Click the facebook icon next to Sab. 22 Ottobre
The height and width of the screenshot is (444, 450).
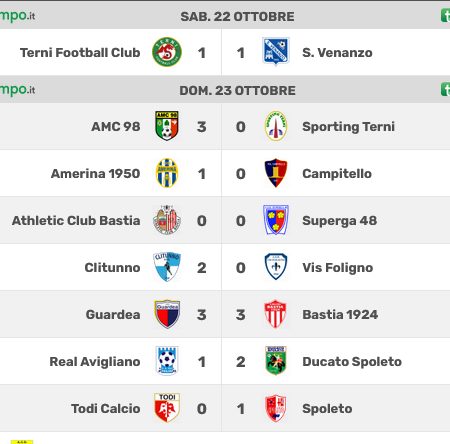click(x=445, y=16)
